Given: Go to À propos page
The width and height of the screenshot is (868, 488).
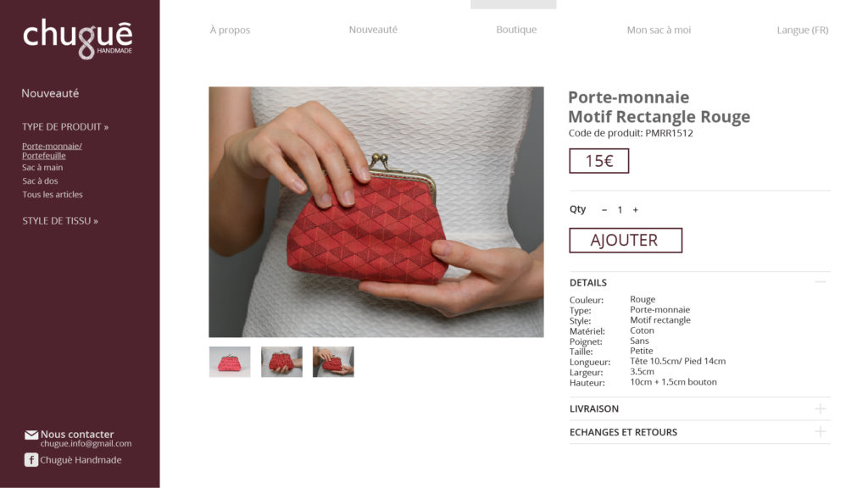Looking at the screenshot, I should (230, 30).
